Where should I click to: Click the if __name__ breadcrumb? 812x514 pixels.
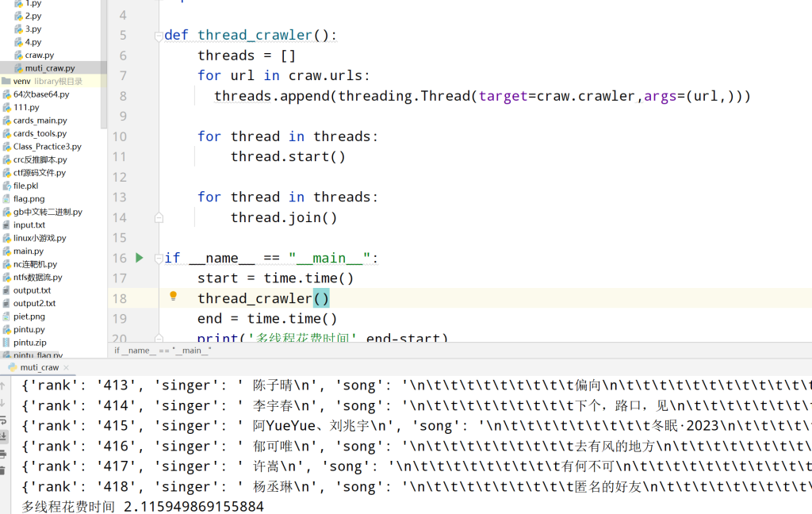(x=163, y=350)
